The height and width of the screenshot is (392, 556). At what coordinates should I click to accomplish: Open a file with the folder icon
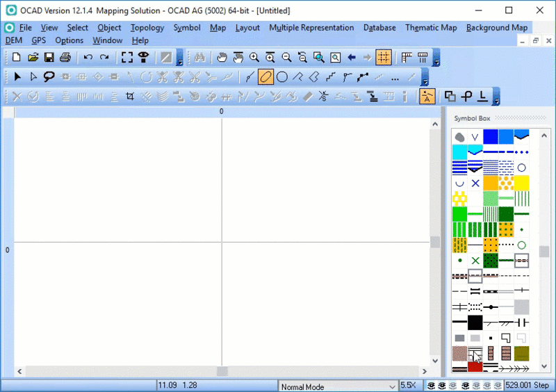tap(33, 57)
